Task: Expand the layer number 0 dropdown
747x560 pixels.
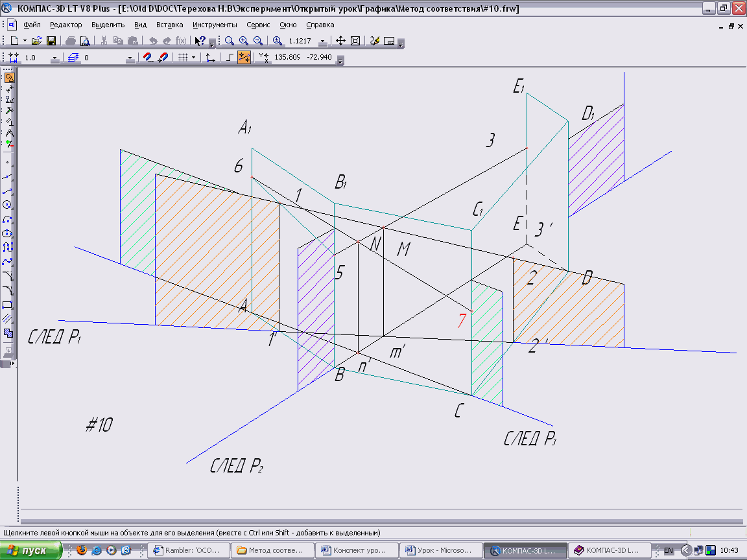Action: pyautogui.click(x=130, y=58)
